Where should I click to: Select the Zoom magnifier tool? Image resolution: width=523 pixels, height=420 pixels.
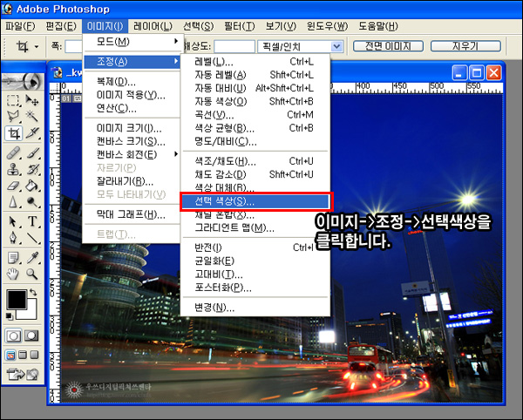point(32,274)
